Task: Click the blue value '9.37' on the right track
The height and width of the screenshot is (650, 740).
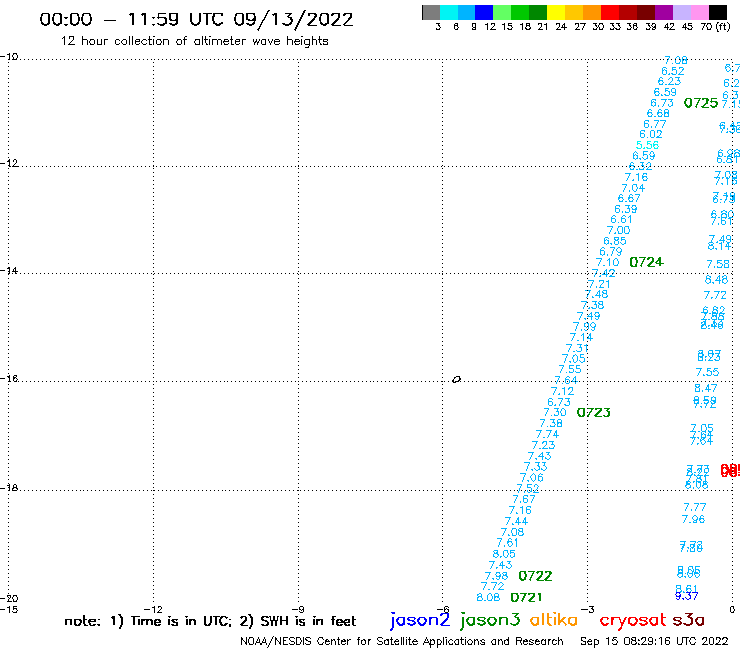Action: (x=686, y=596)
